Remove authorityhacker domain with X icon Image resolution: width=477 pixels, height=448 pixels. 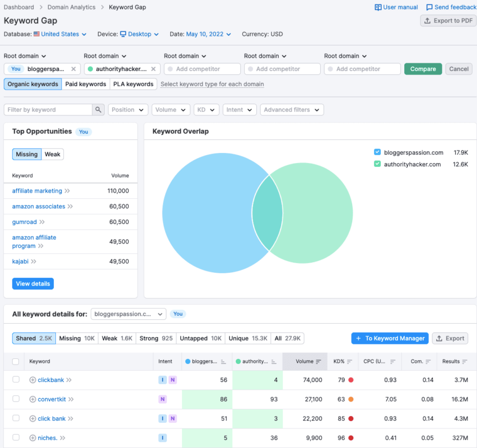153,69
